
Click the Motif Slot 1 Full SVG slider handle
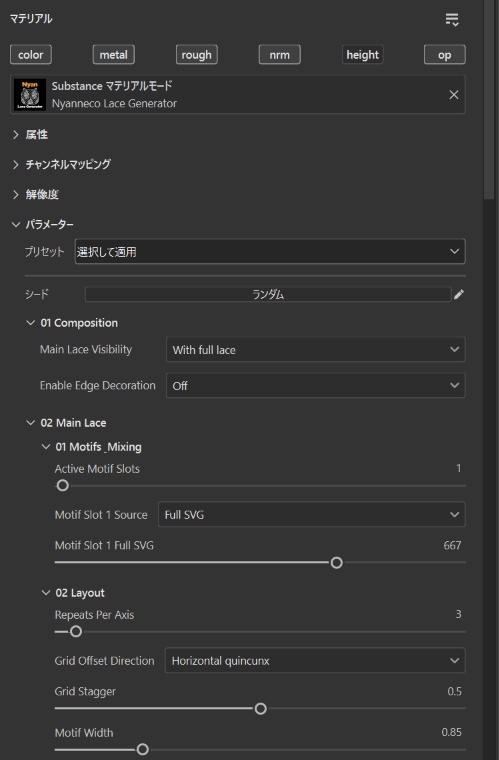[336, 563]
